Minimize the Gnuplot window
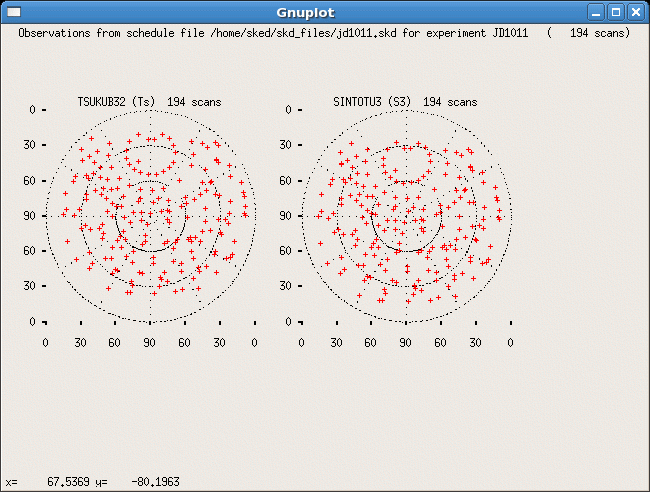The height and width of the screenshot is (492, 650). [x=596, y=12]
